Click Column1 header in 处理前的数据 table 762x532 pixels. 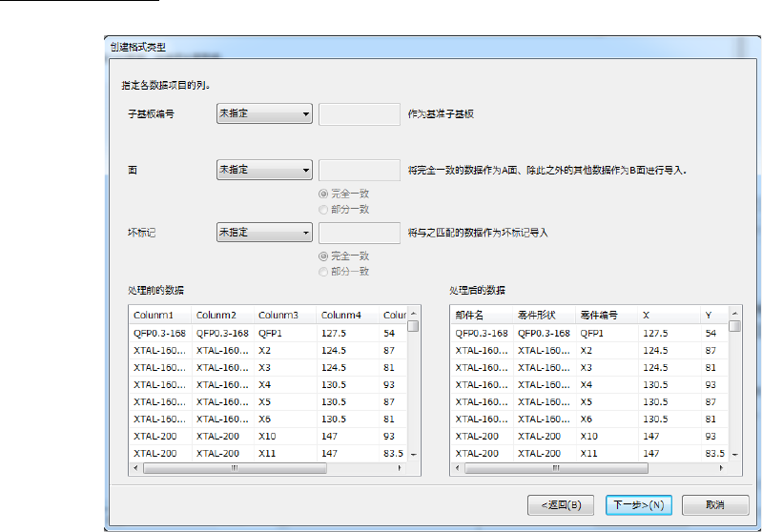[160, 315]
